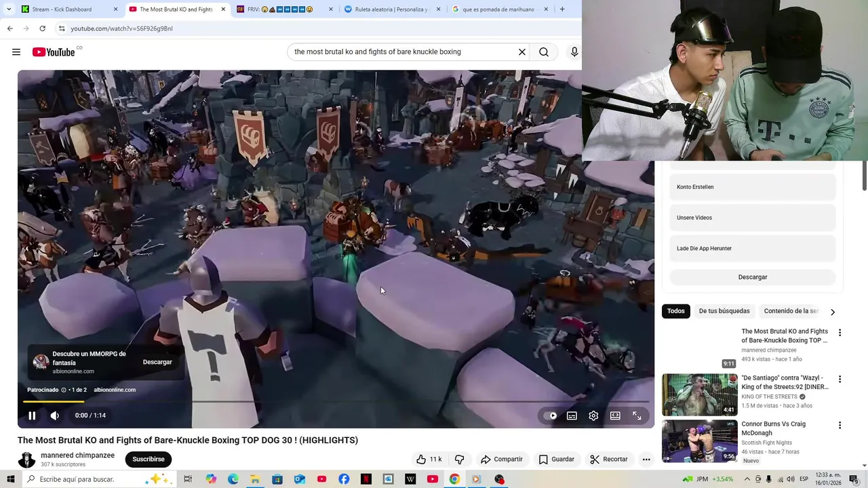Clear the YouTube search query
868x488 pixels.
522,52
